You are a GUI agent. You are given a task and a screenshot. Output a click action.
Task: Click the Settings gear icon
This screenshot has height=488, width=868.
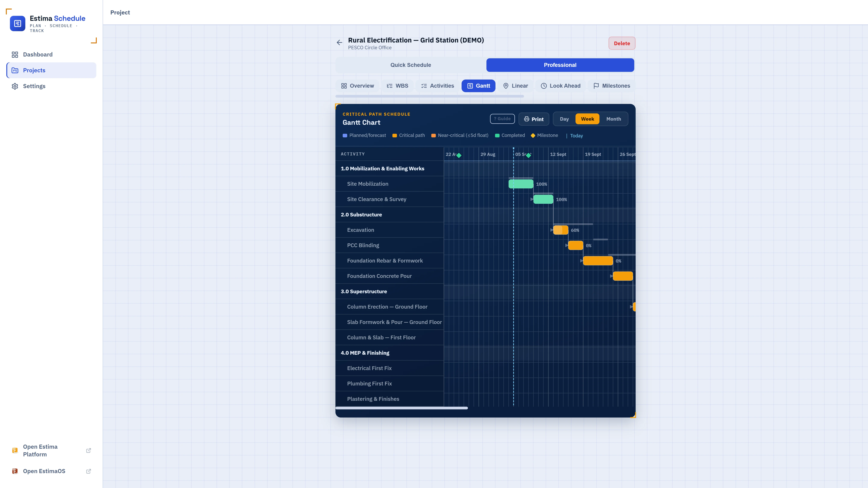15,86
